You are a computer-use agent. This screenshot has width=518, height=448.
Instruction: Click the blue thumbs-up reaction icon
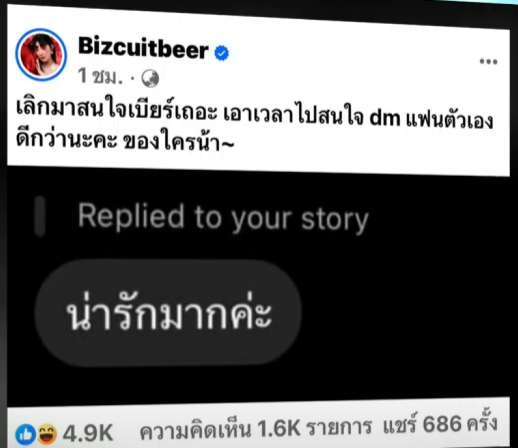click(26, 434)
